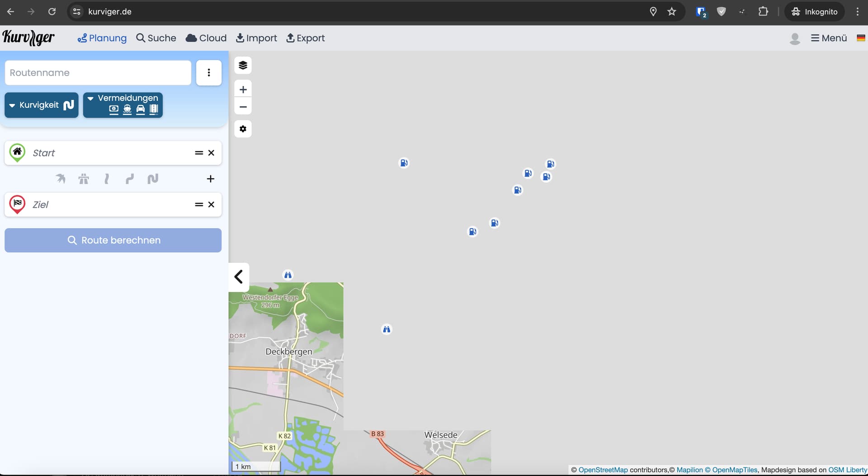Click the Routenname input field
Image resolution: width=868 pixels, height=476 pixels.
(x=98, y=72)
